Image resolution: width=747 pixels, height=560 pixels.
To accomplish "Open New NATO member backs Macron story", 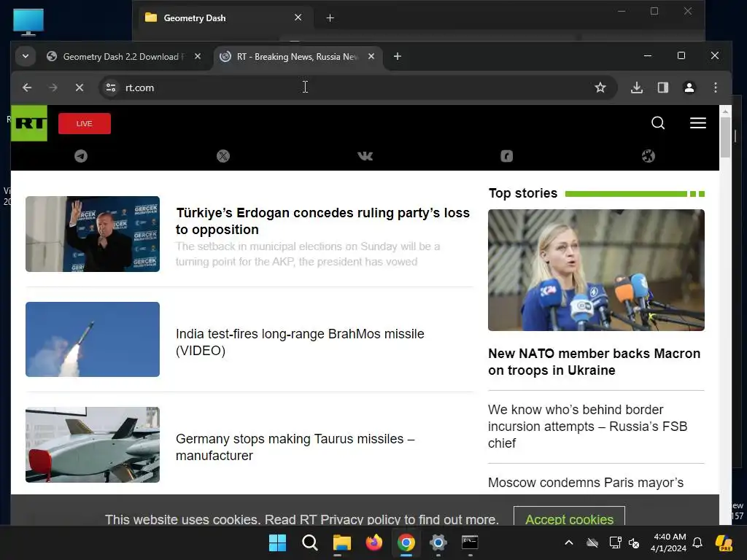I will (594, 362).
